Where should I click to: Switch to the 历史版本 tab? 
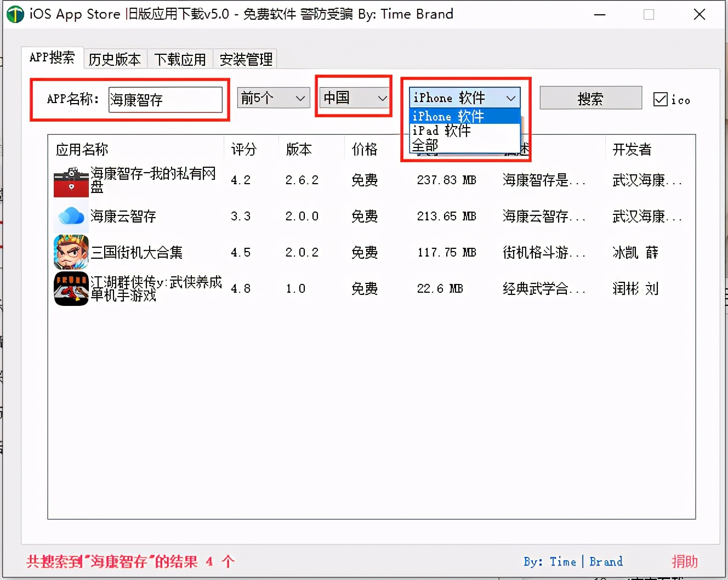click(x=115, y=59)
